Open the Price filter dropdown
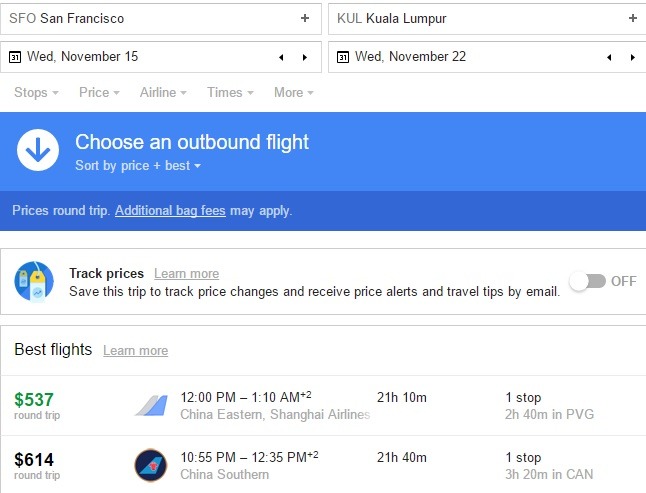The width and height of the screenshot is (646, 493). coord(99,93)
